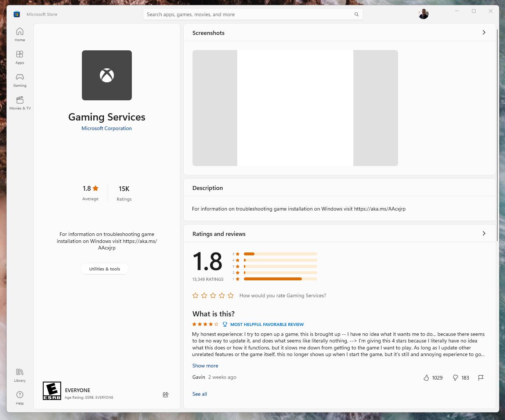
Task: Rate Gaming Services one star
Action: coord(195,295)
